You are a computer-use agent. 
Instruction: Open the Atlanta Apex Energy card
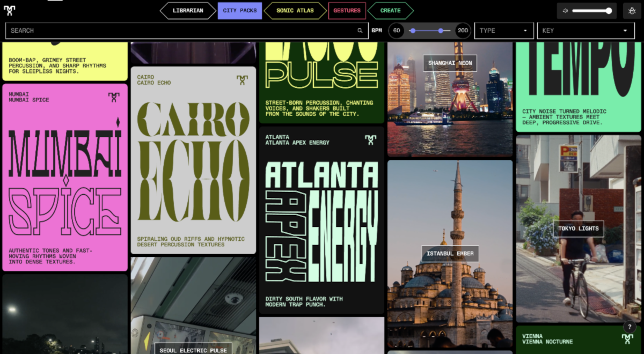coord(321,220)
